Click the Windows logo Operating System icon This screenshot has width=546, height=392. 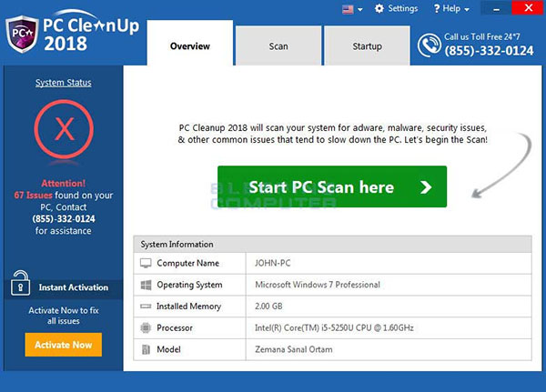pos(146,285)
